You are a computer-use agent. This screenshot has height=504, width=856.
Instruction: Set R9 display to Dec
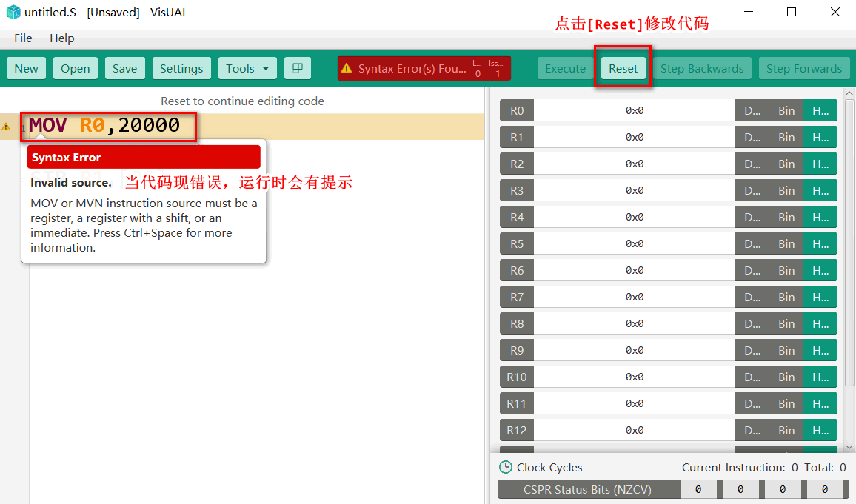tap(752, 351)
